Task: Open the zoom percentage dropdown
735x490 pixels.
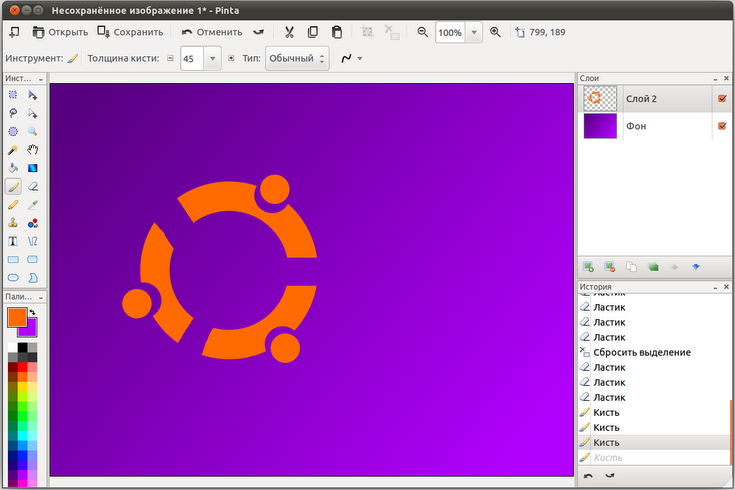Action: pos(473,33)
